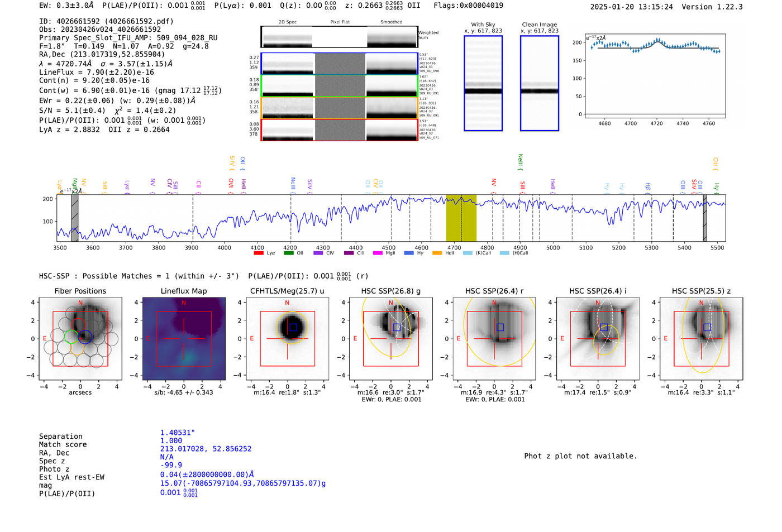Image resolution: width=782 pixels, height=532 pixels.
Task: Select the red-bordered 2D fiber spectrum row
Action: (x=340, y=130)
